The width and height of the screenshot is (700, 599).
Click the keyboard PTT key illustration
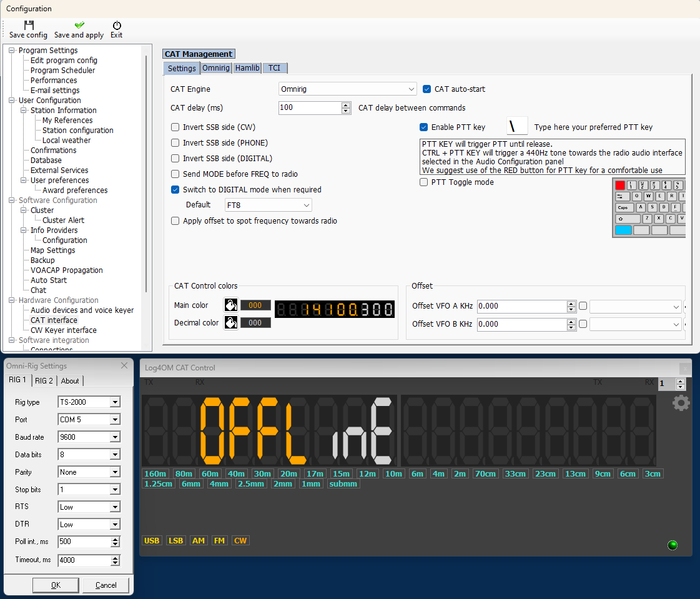click(x=649, y=208)
